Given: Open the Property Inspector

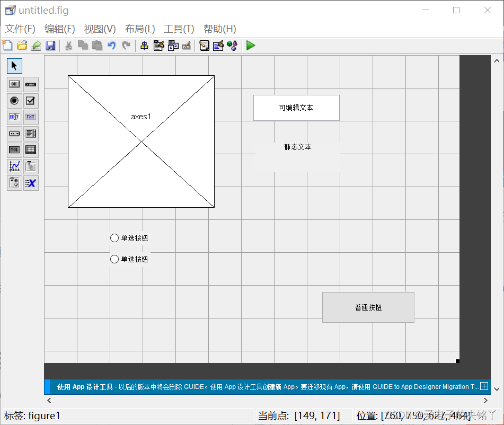Looking at the screenshot, I should (218, 46).
